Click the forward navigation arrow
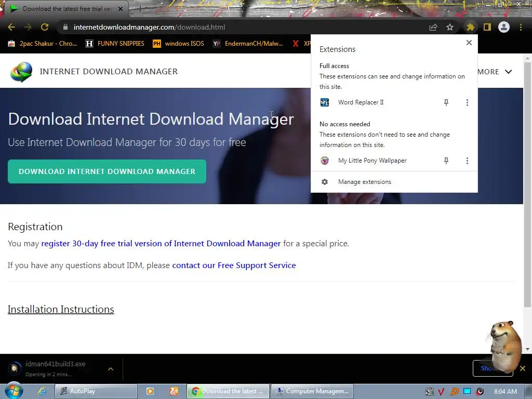This screenshot has height=399, width=532. point(28,27)
